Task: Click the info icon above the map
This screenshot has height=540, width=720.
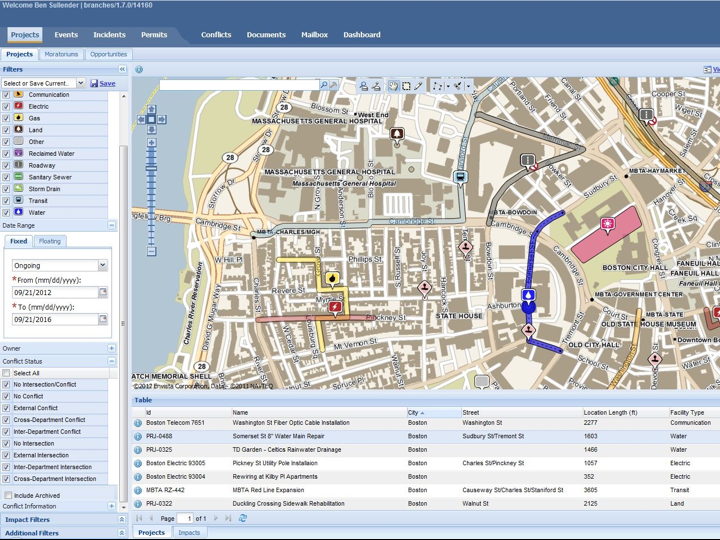Action: 139,69
